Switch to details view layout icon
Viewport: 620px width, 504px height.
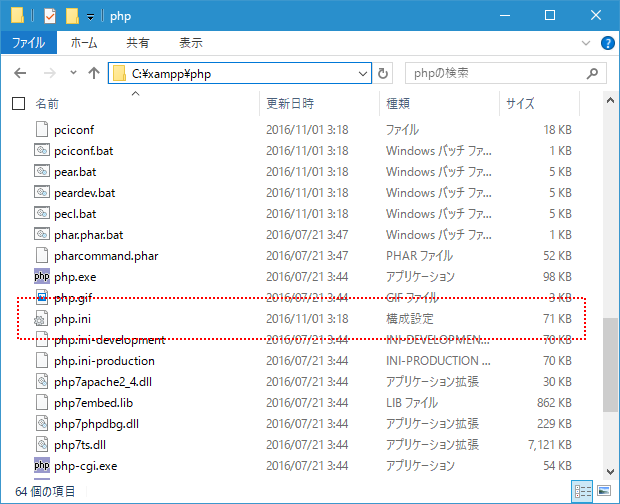tap(582, 491)
